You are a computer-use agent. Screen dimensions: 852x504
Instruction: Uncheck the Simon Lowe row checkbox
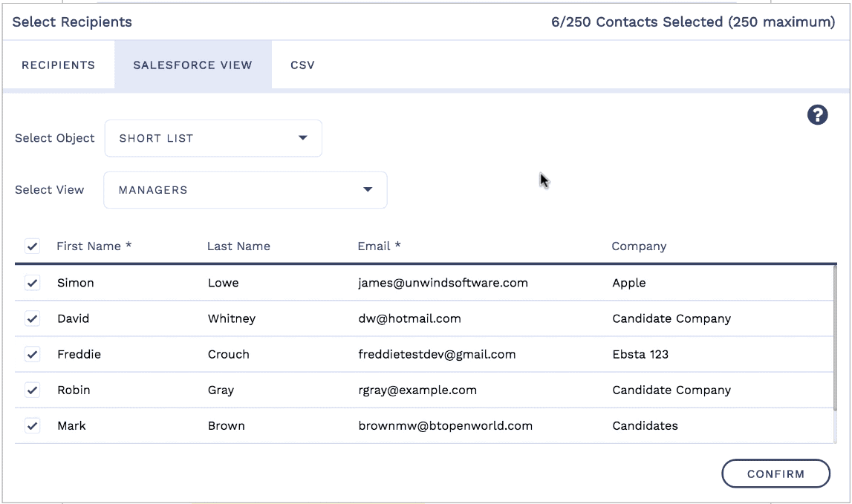click(32, 283)
